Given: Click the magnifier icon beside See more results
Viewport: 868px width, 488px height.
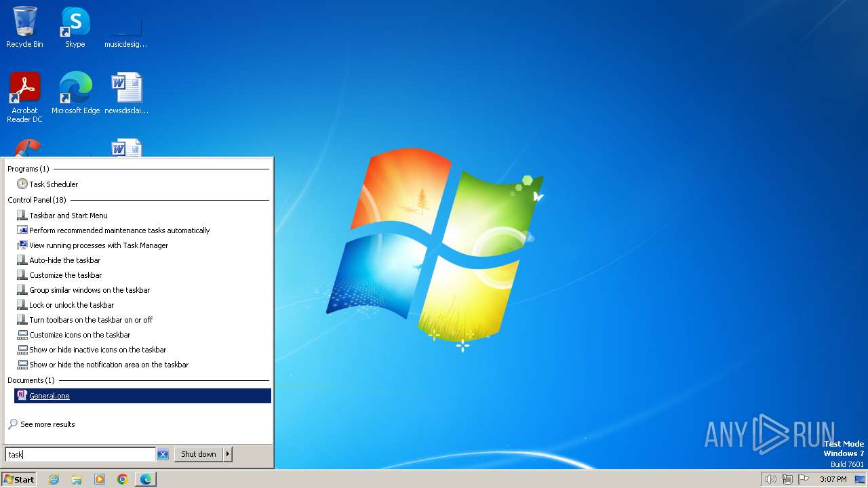Looking at the screenshot, I should tap(13, 424).
